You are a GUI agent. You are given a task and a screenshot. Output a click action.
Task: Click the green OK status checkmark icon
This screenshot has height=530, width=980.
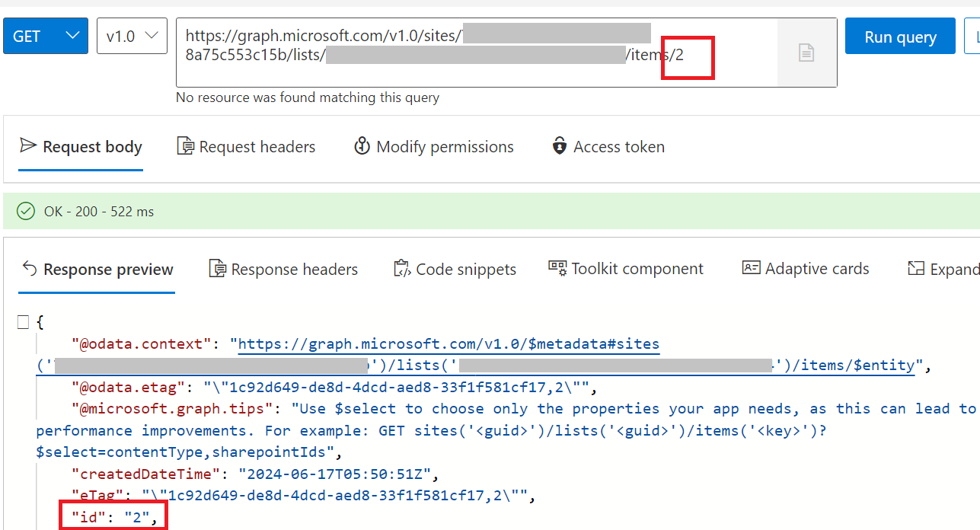(25, 211)
